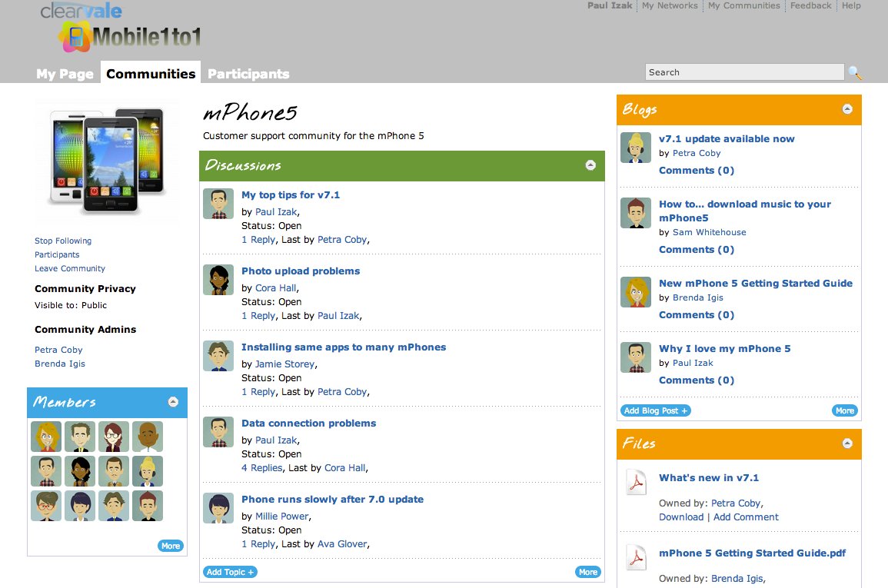Screen dimensions: 888x588
Task: Collapse the Members panel
Action: (173, 402)
